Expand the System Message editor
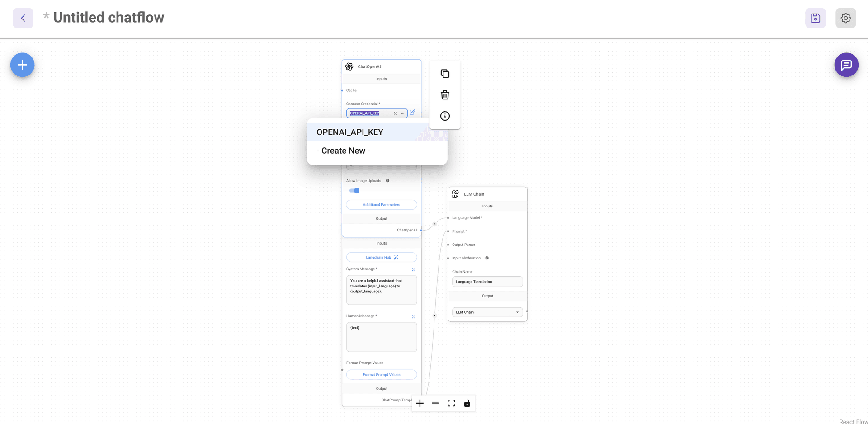The height and width of the screenshot is (424, 868). click(413, 269)
